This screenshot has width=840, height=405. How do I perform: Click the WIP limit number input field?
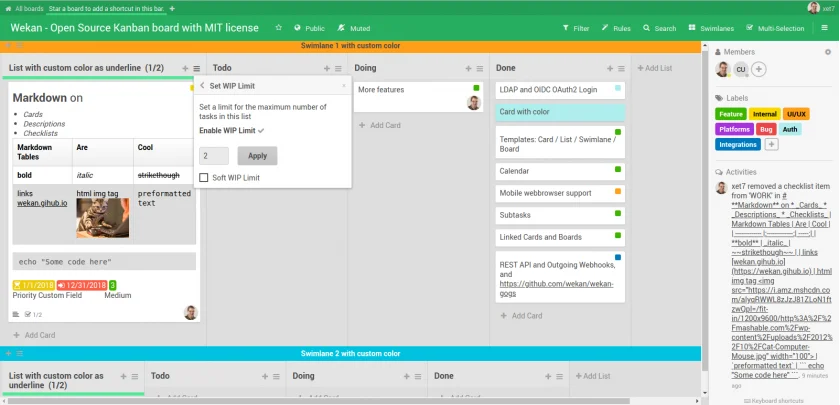(x=214, y=156)
